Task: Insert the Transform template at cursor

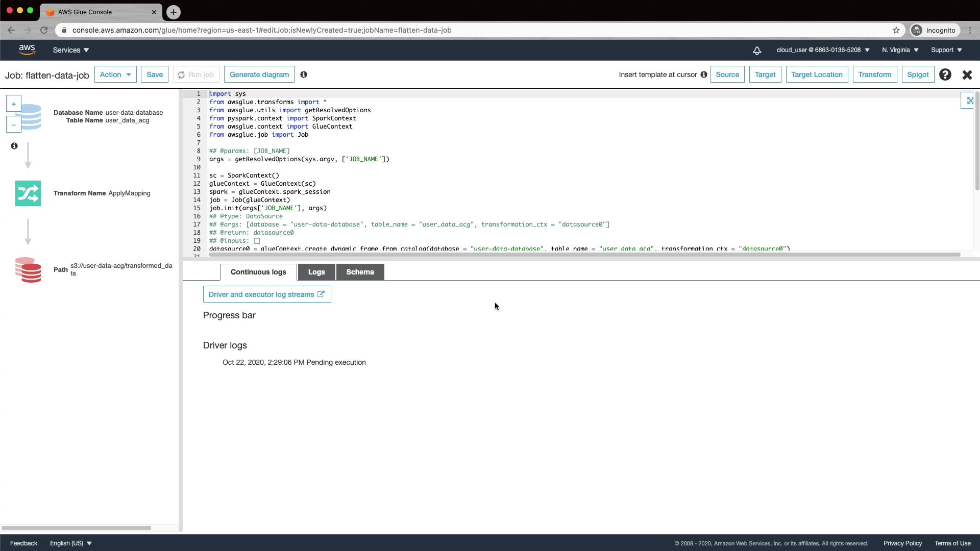Action: pyautogui.click(x=874, y=74)
